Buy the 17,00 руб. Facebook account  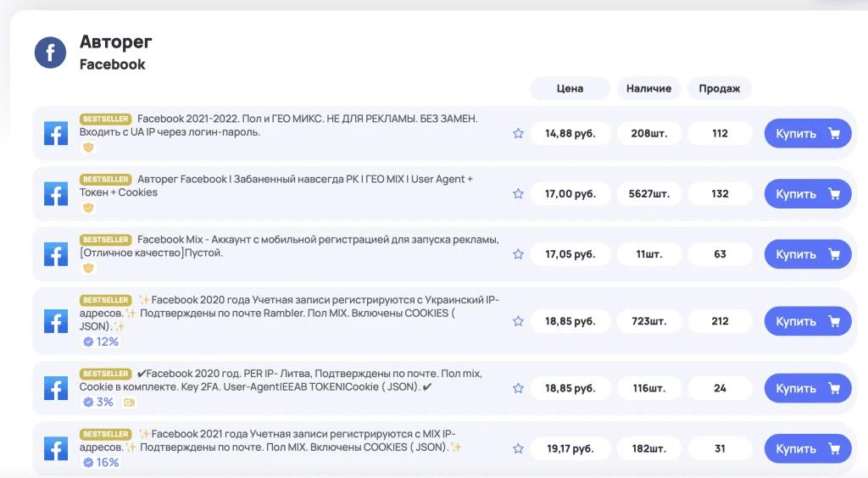click(x=808, y=193)
